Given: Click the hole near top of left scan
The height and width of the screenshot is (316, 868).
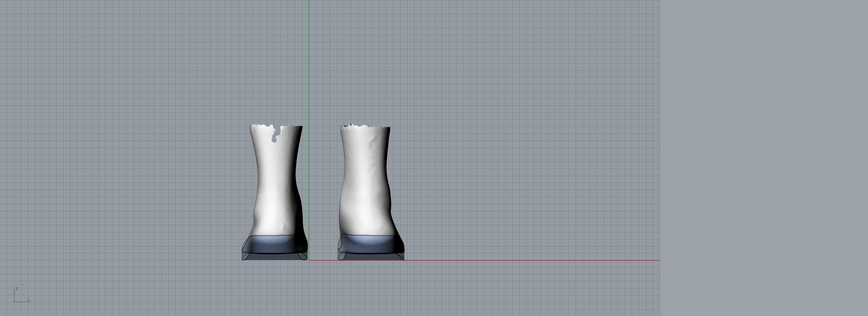Looking at the screenshot, I should point(275,136).
